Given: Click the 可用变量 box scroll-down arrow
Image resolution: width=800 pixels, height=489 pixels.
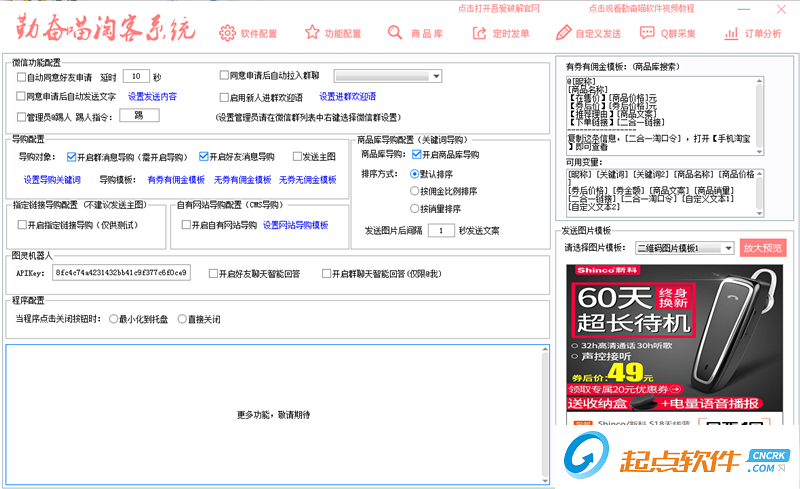Looking at the screenshot, I should 759,213.
